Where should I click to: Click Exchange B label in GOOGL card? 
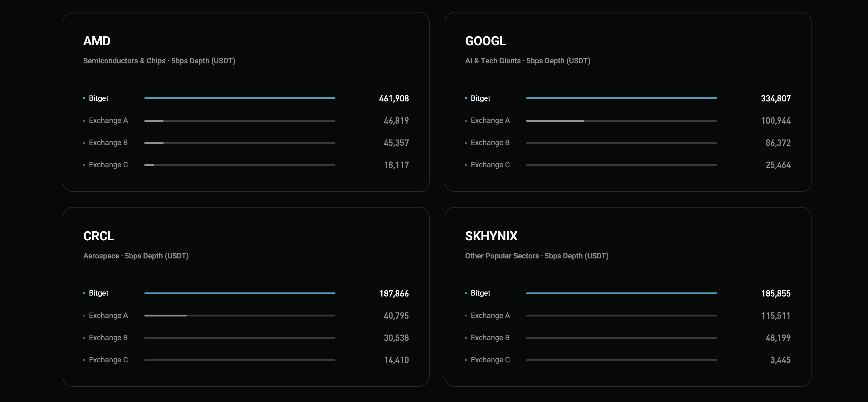[x=490, y=143]
